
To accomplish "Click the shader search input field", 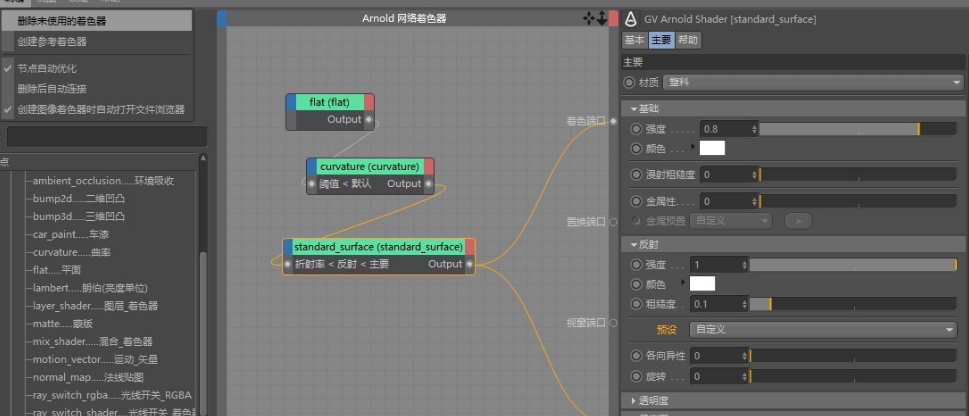I will [x=107, y=137].
